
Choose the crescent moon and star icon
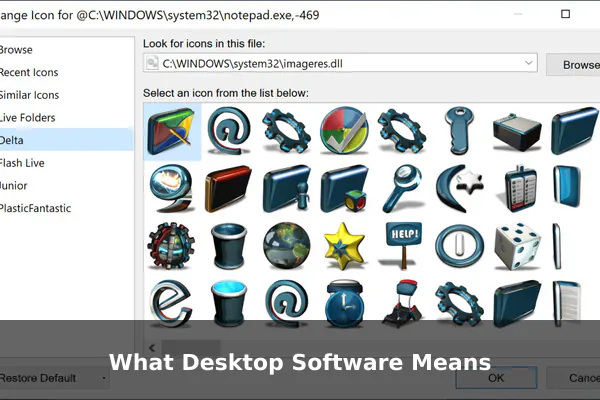459,188
